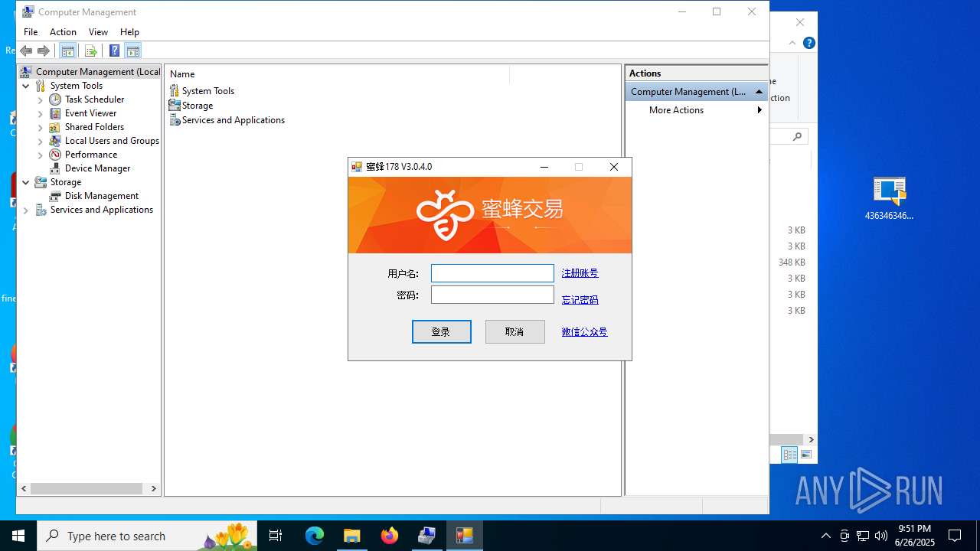Image resolution: width=980 pixels, height=551 pixels.
Task: Click the 取消 cancel button
Action: (515, 331)
